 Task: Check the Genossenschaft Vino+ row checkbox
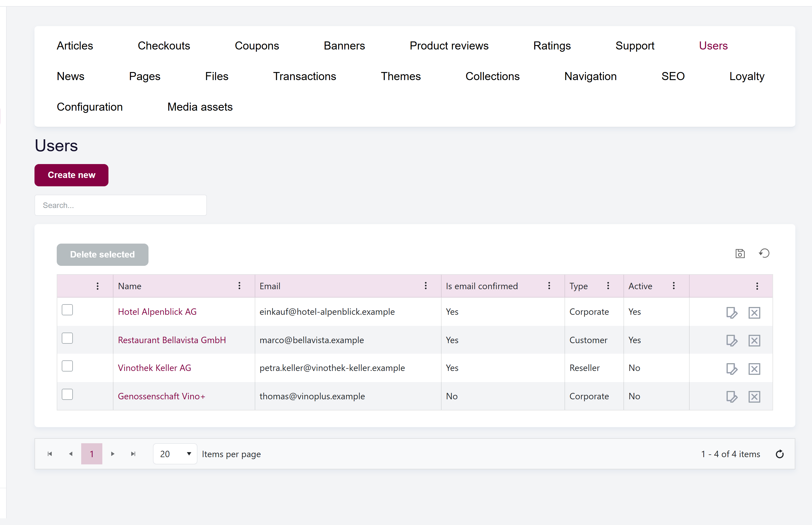tap(67, 394)
